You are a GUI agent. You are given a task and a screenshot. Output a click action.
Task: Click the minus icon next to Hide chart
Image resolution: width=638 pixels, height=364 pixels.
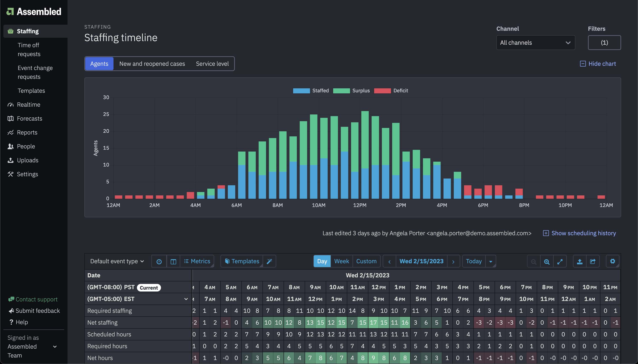point(583,64)
